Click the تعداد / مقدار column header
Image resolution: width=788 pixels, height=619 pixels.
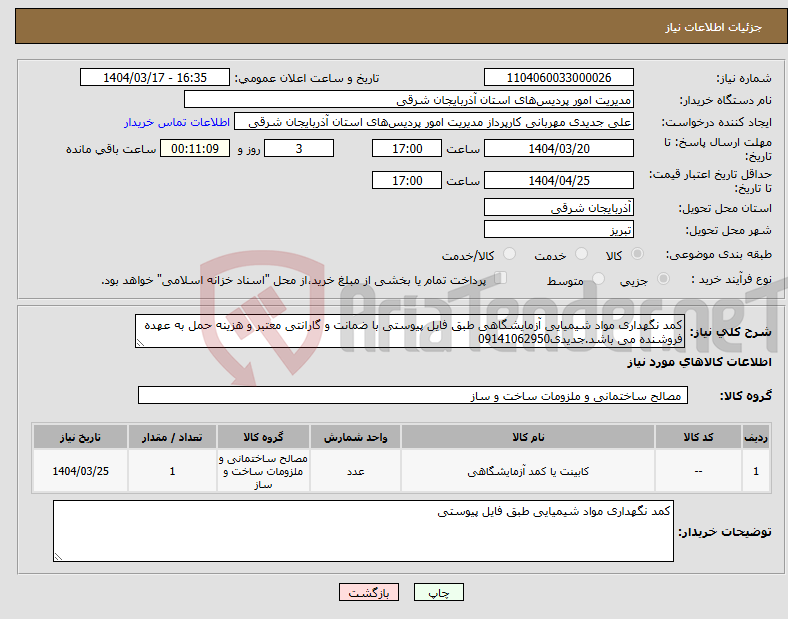172,437
